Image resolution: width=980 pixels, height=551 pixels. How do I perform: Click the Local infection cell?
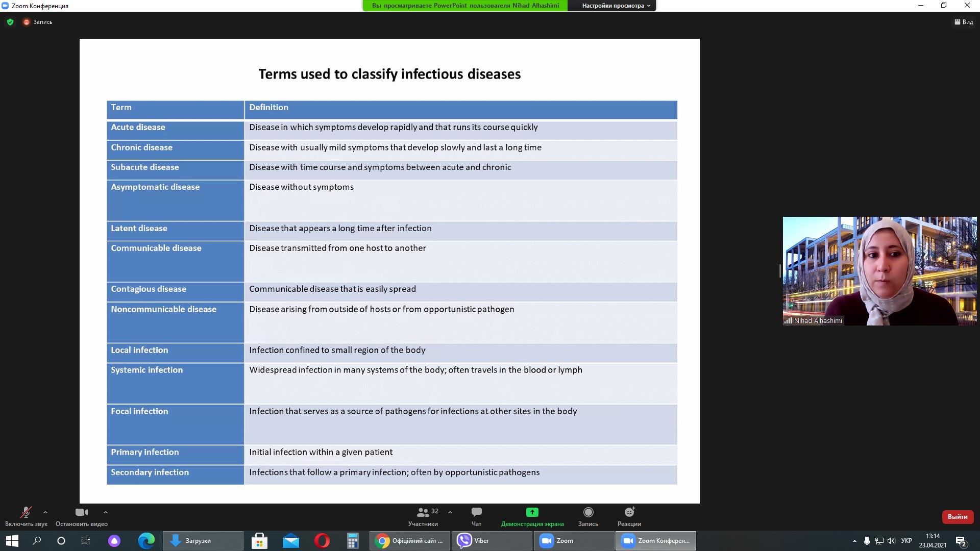pos(176,353)
